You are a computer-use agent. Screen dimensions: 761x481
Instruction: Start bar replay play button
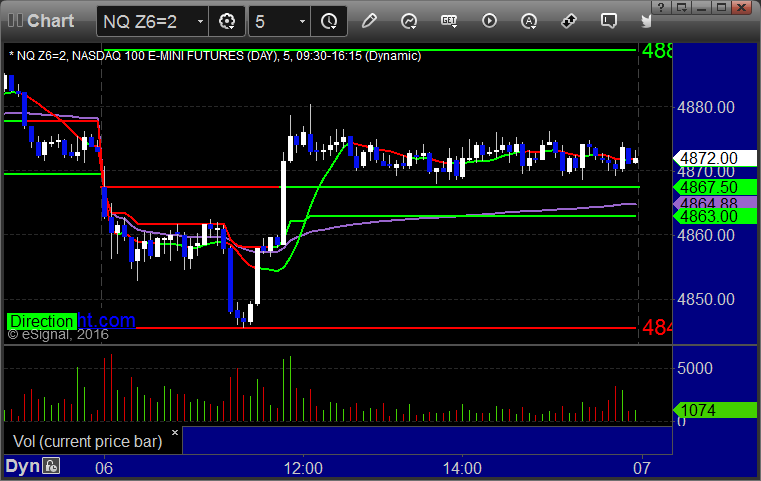point(489,21)
